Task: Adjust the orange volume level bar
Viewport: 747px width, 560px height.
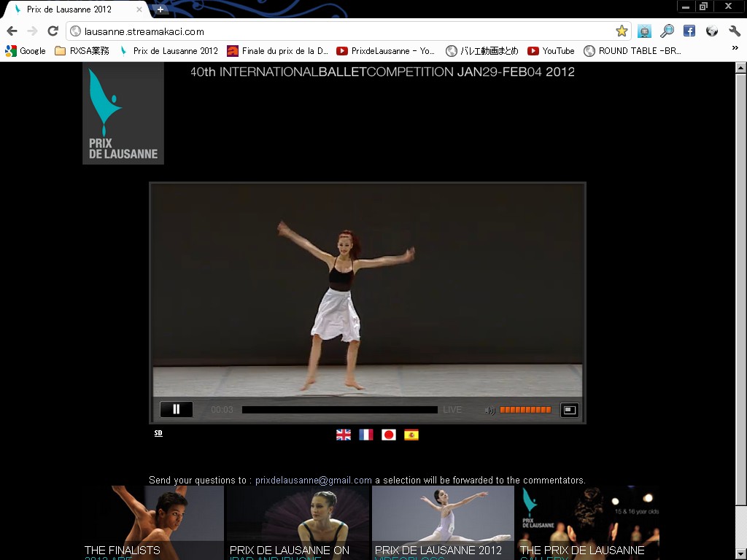Action: (525, 410)
